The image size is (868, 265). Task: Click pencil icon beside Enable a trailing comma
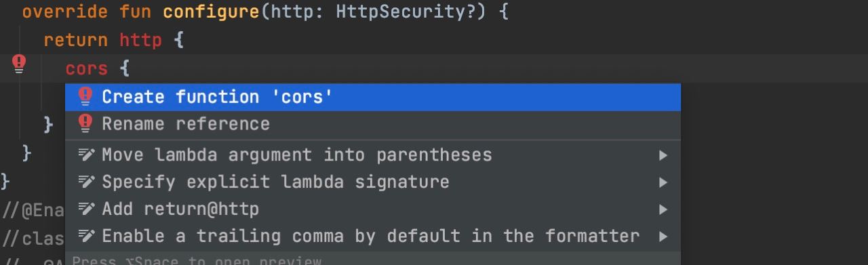(x=85, y=236)
